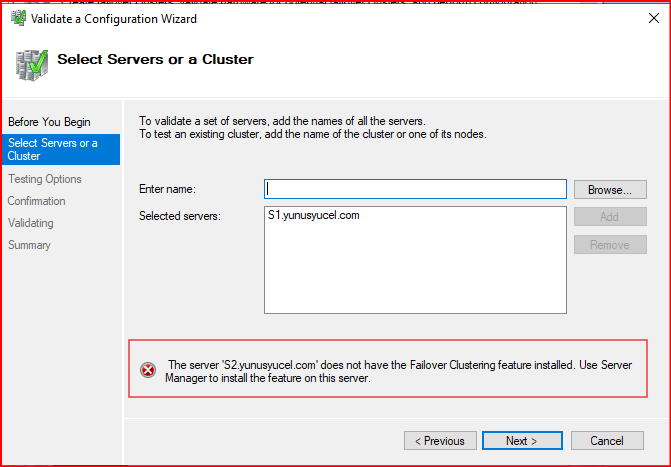The image size is (671, 467).
Task: Click the server checkmark header icon
Action: (x=30, y=63)
